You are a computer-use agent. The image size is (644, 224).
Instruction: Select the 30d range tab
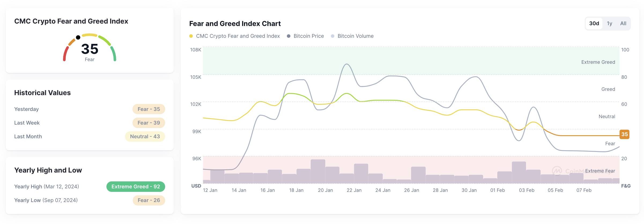tap(594, 24)
